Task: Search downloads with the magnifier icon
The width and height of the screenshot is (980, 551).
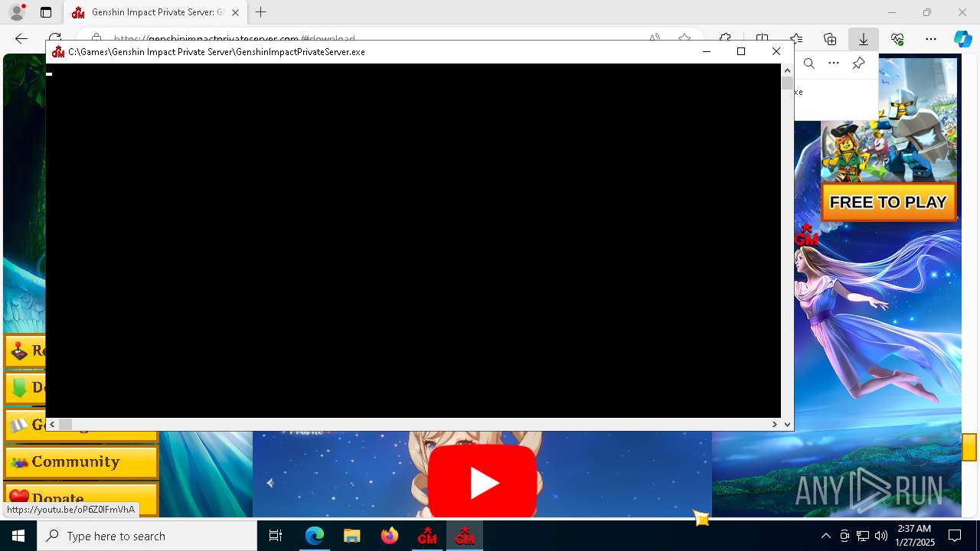Action: click(x=809, y=64)
